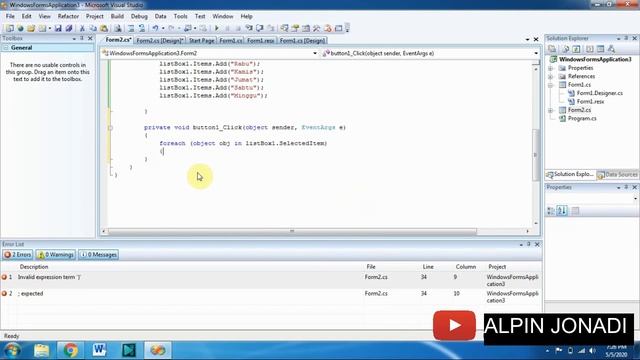The height and width of the screenshot is (360, 640).
Task: Click the Save All icon
Action: click(69, 28)
